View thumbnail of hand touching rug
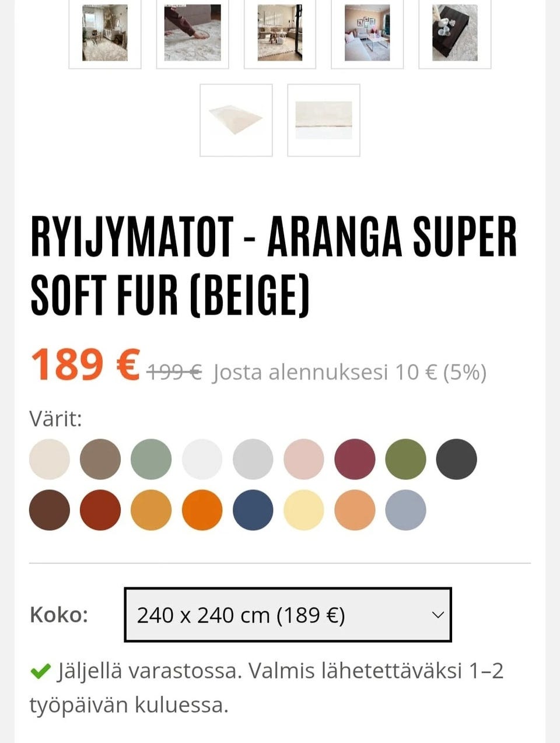Viewport: 560px width, 743px height. pyautogui.click(x=192, y=33)
